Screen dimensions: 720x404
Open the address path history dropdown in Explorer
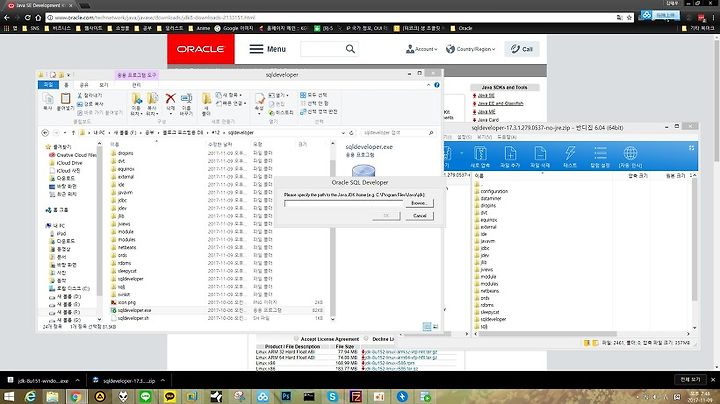coord(343,133)
